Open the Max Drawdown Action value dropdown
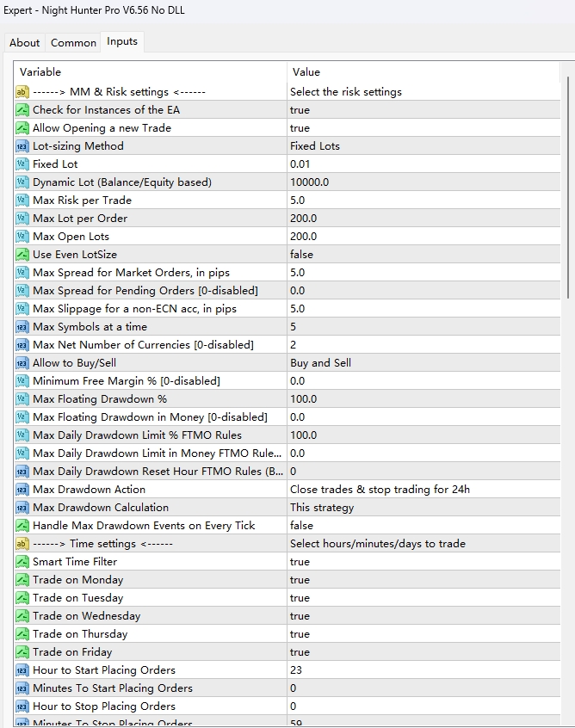Image resolution: width=575 pixels, height=728 pixels. [x=380, y=490]
